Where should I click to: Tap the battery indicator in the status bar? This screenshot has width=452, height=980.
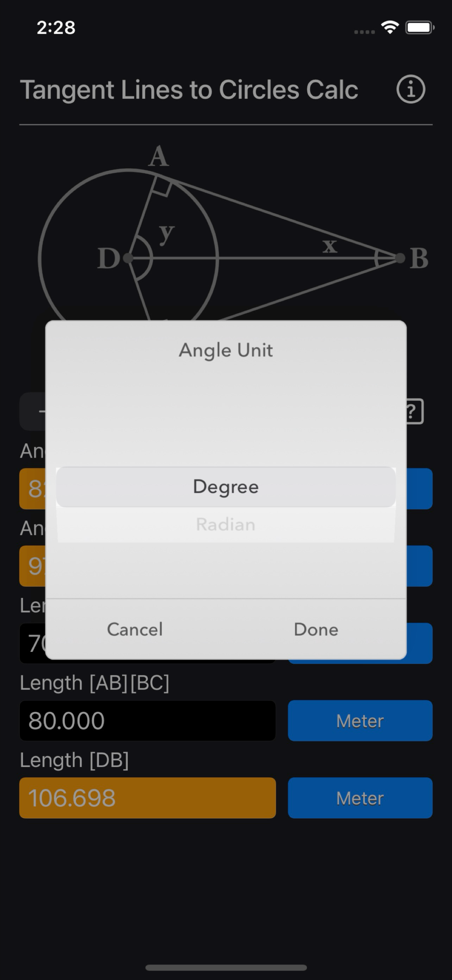pyautogui.click(x=418, y=27)
